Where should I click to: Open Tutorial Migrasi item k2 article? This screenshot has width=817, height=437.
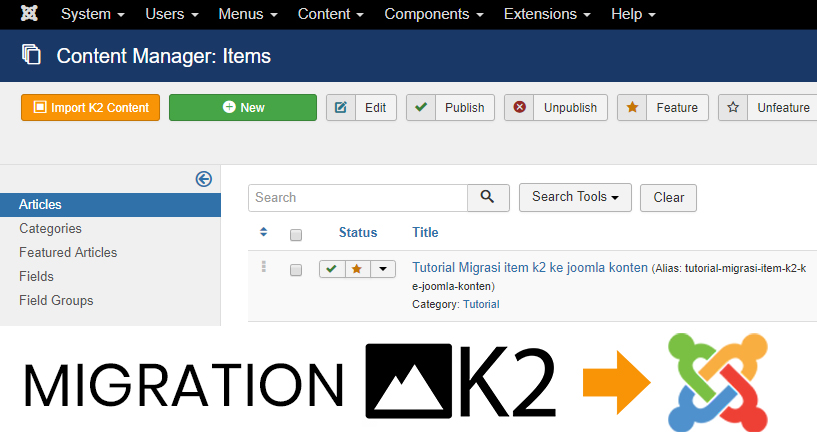click(530, 268)
